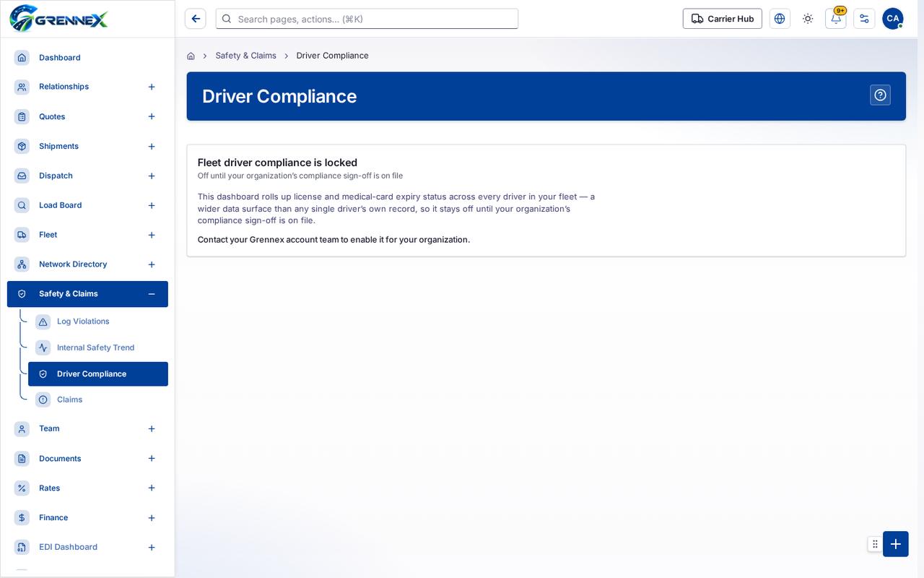
Task: Open the notifications bell
Action: tap(836, 19)
